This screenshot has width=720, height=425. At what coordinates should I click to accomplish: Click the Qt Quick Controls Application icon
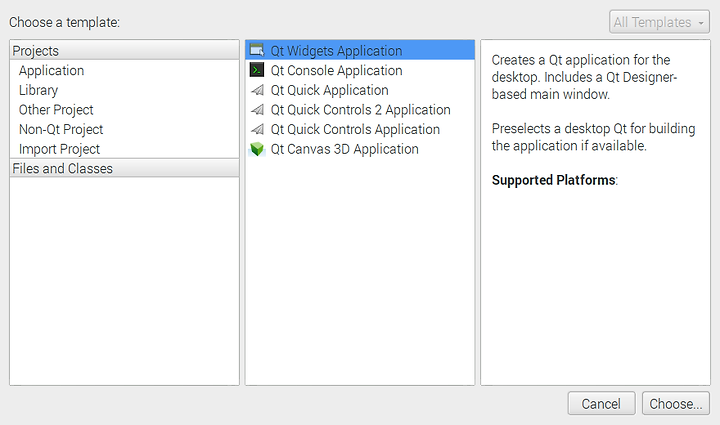point(257,129)
